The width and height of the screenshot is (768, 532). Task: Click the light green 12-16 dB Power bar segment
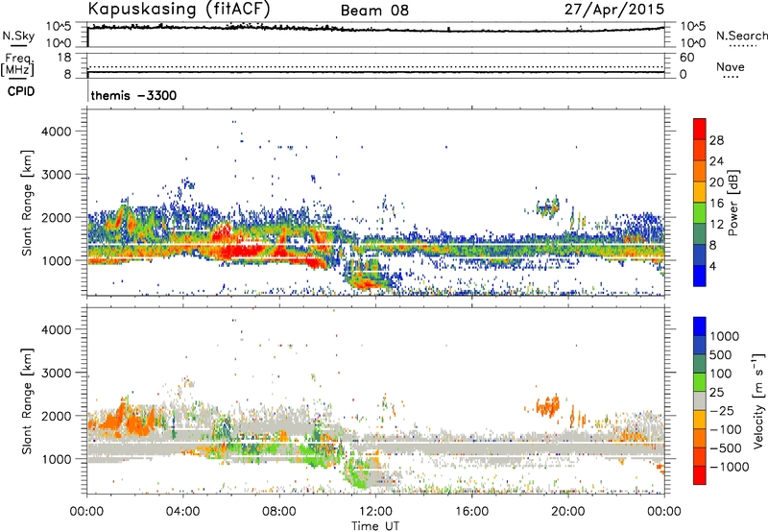pos(700,213)
